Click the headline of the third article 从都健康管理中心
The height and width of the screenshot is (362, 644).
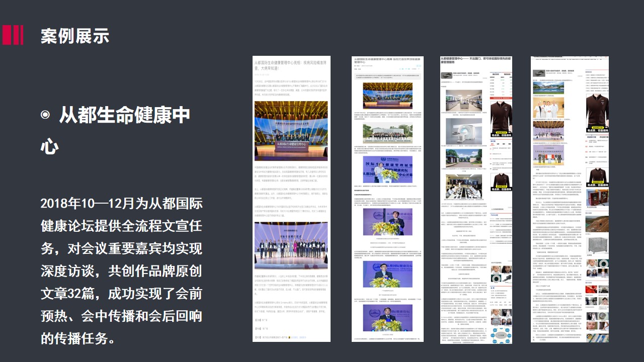[x=476, y=61]
